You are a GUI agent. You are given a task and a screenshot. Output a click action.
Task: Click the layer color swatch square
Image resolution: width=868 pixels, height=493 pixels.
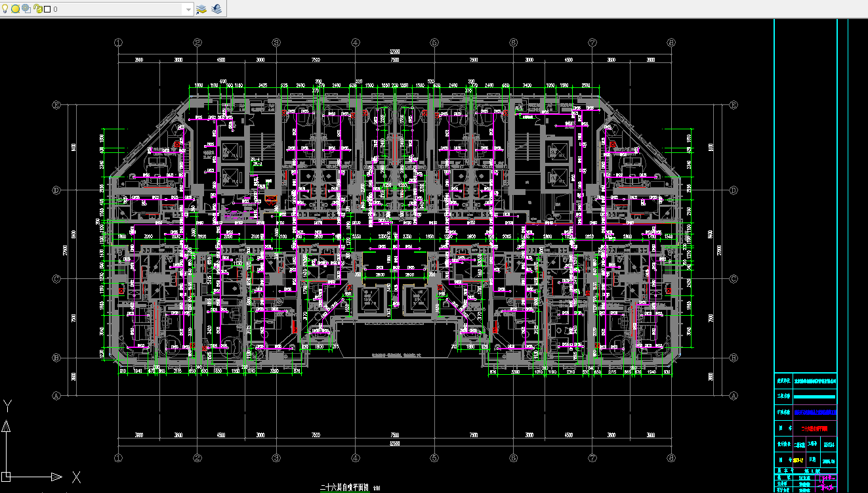(x=47, y=9)
